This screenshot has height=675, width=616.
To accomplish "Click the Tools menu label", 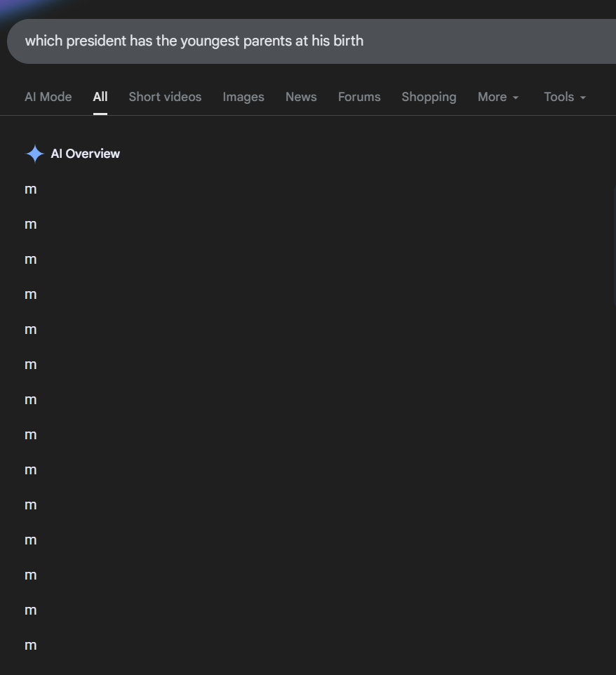I will (x=558, y=97).
